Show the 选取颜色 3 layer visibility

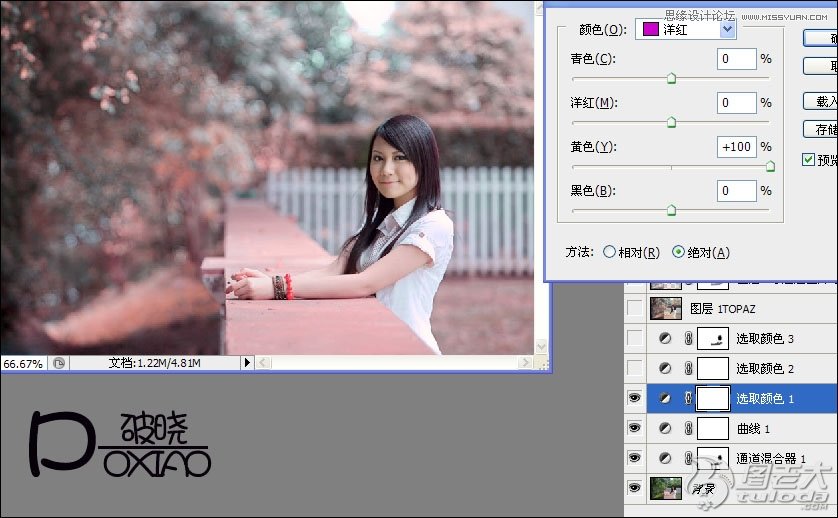point(634,338)
